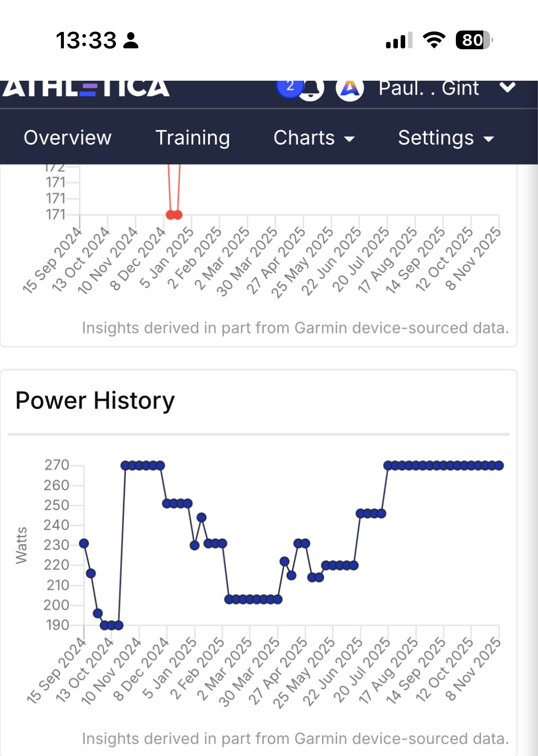538x756 pixels.
Task: Click the Power History heading
Action: tap(95, 401)
